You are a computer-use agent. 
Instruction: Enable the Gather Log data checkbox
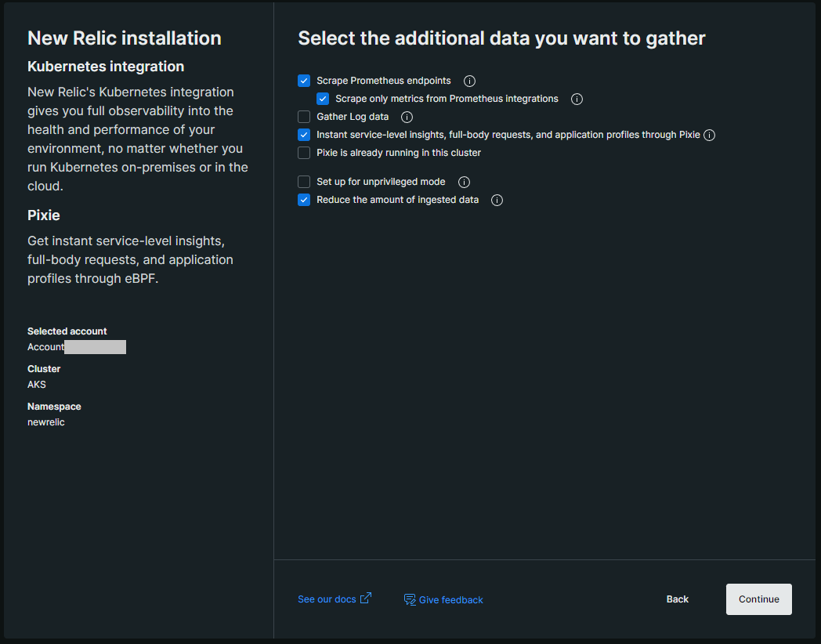click(304, 117)
